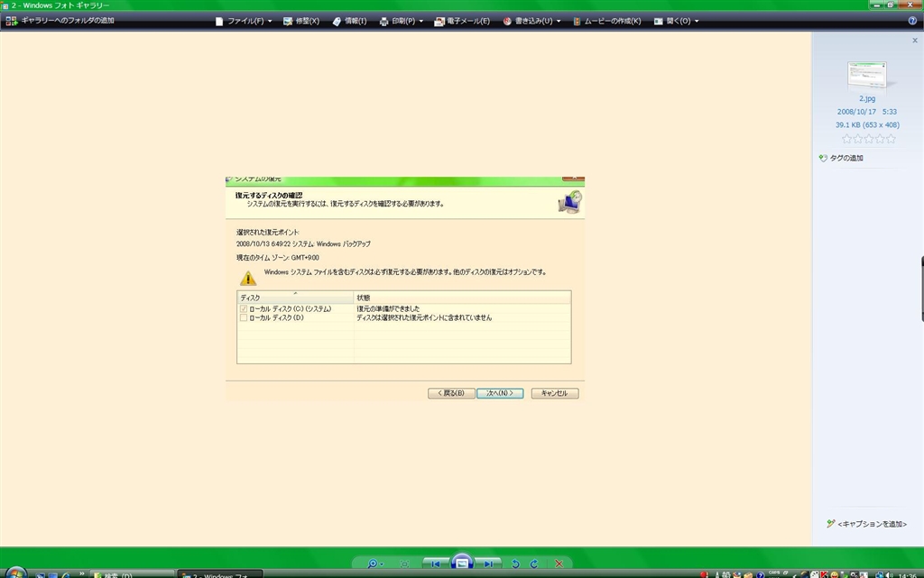Click the blue Help question mark icon
The width and height of the screenshot is (924, 578).
(913, 21)
